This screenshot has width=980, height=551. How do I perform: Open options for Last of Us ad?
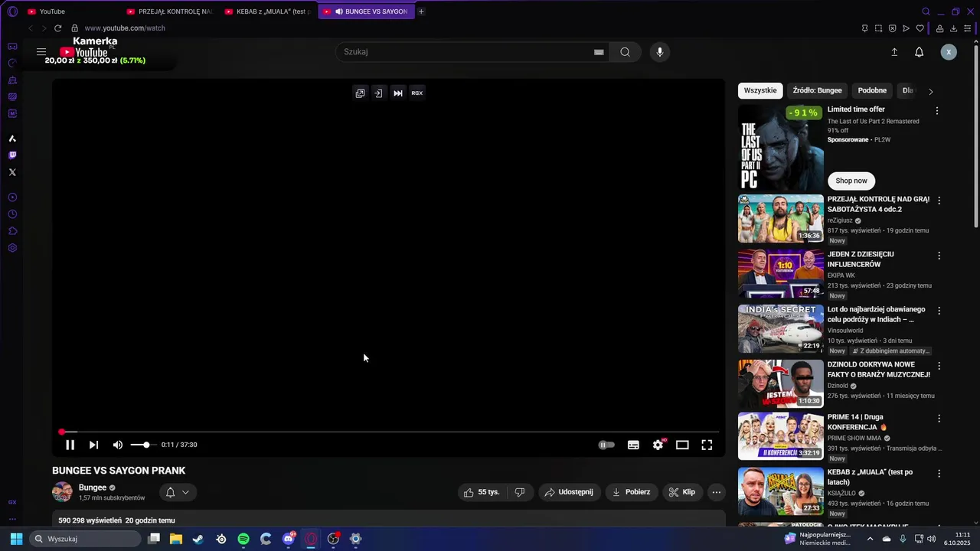[x=937, y=111]
